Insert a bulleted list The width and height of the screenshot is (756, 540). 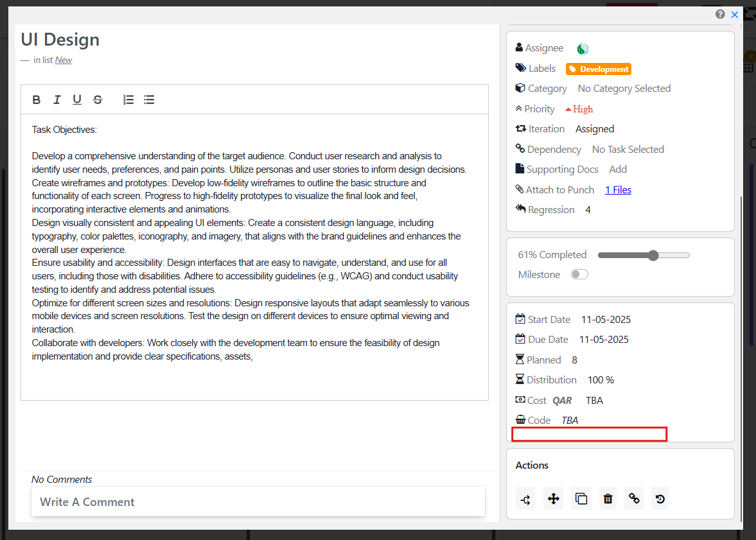(149, 100)
